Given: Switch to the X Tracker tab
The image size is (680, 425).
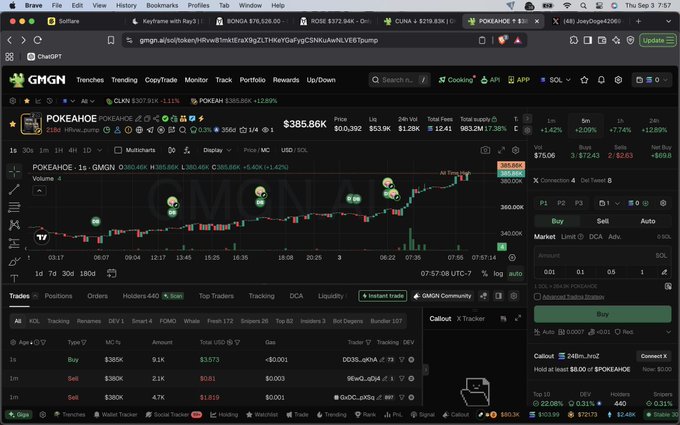Looking at the screenshot, I should [471, 318].
